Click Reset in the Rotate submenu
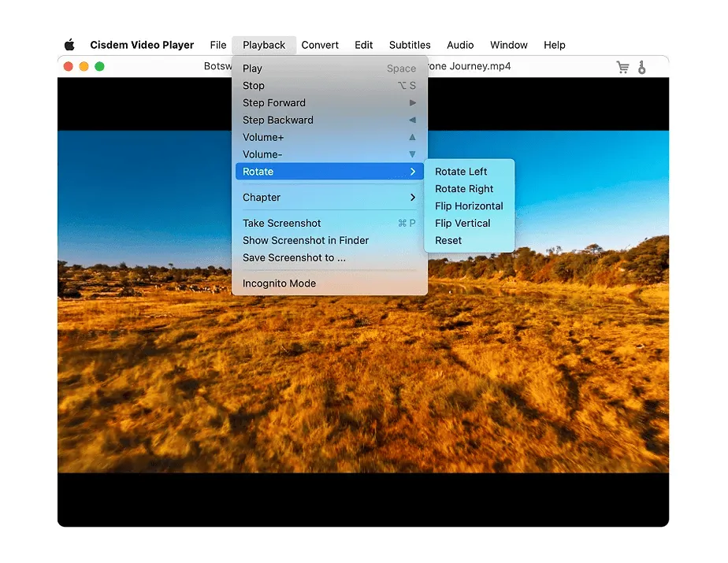Viewport: 728px width, 563px height. tap(448, 240)
